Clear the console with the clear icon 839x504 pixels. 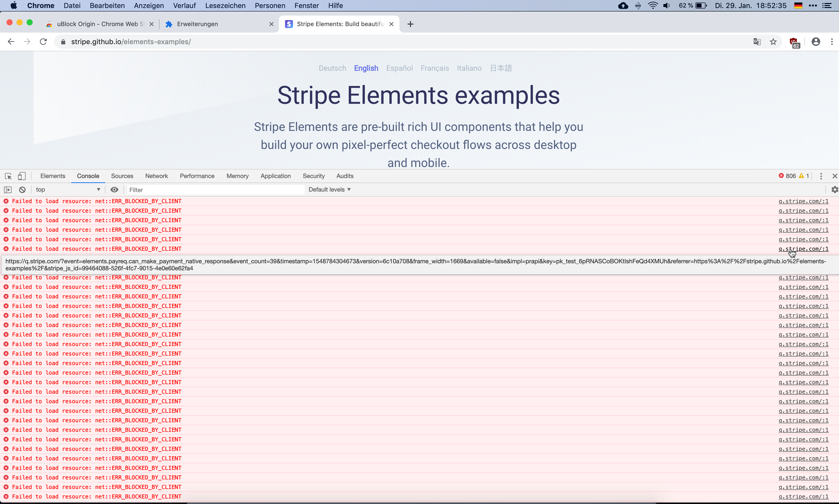(x=22, y=190)
